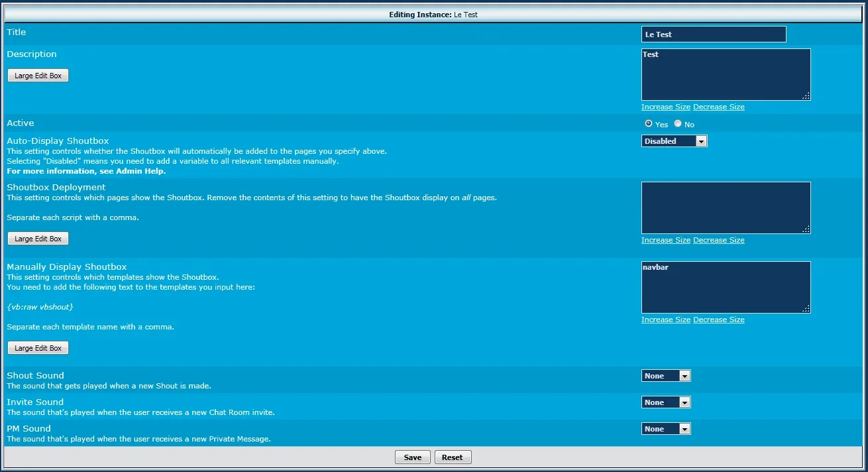Viewport: 868px width, 472px height.
Task: Open the Invite Sound dropdown
Action: (666, 402)
